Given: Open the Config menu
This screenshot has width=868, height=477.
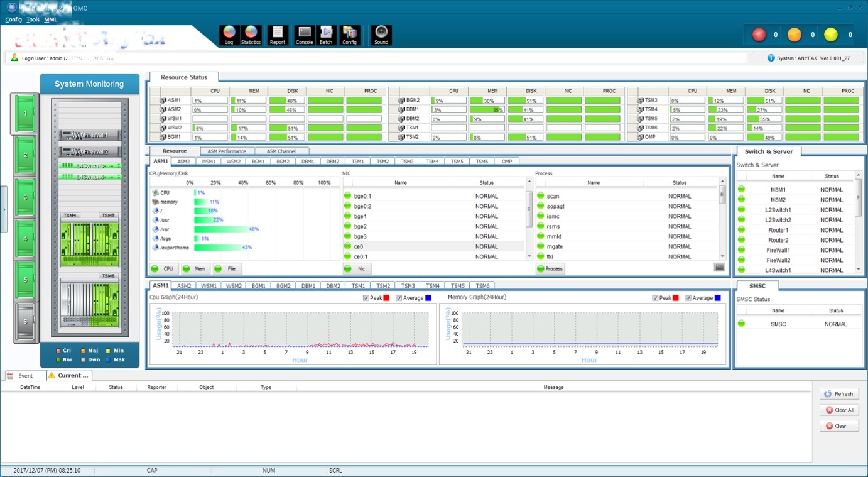Looking at the screenshot, I should 13,19.
